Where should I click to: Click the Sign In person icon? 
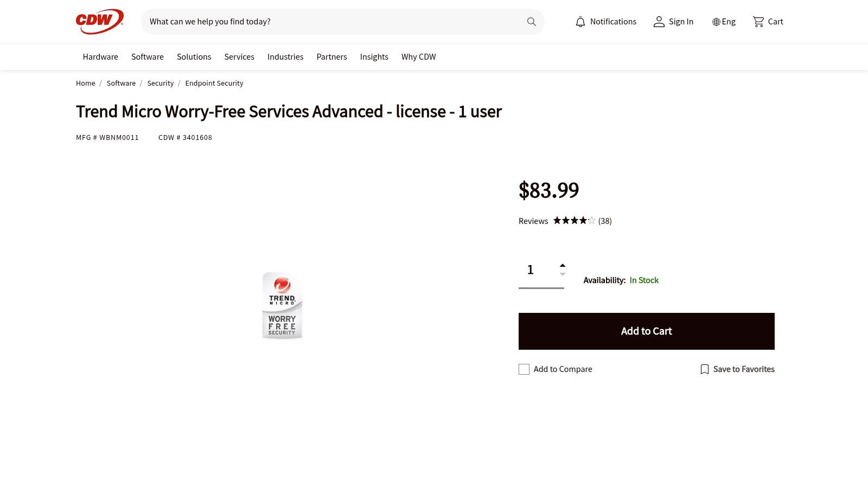click(659, 21)
